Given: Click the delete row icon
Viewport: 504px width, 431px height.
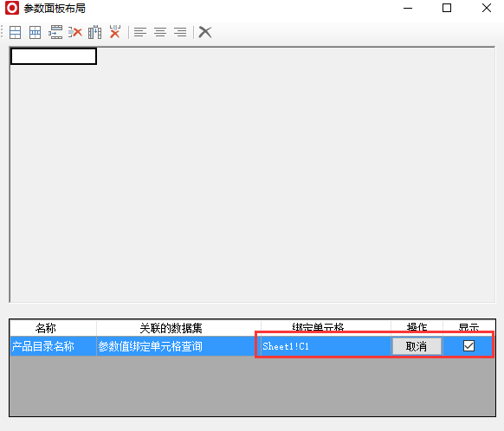Looking at the screenshot, I should (75, 32).
